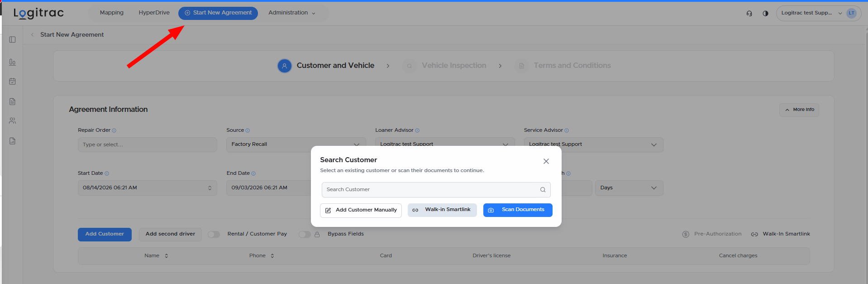The image size is (868, 284).
Task: Focus the Repair Order input field
Action: [148, 145]
